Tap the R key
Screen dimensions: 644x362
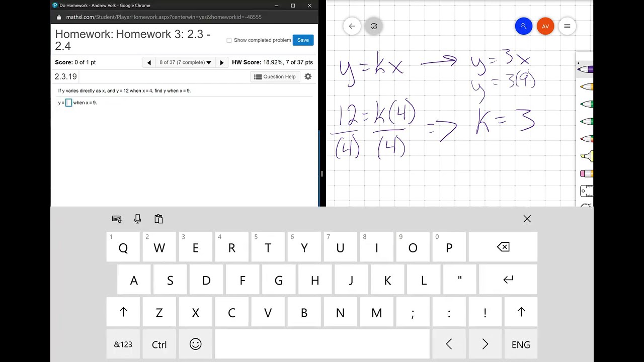click(232, 247)
